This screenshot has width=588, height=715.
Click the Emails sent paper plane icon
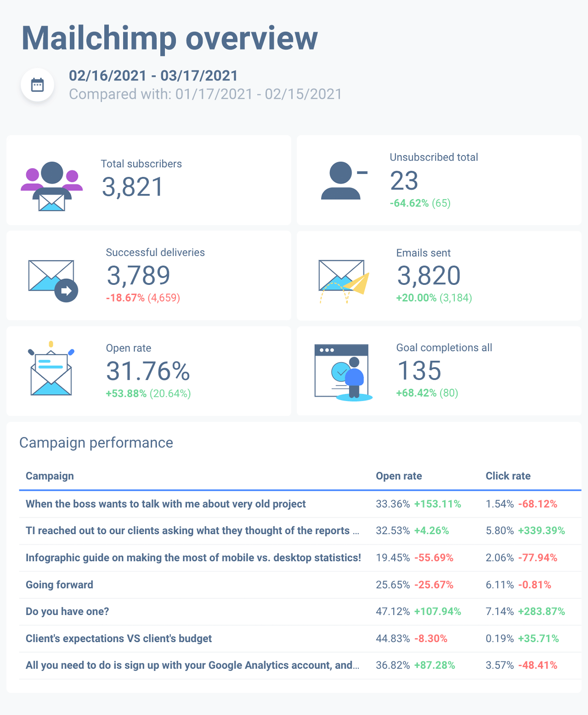tap(344, 282)
